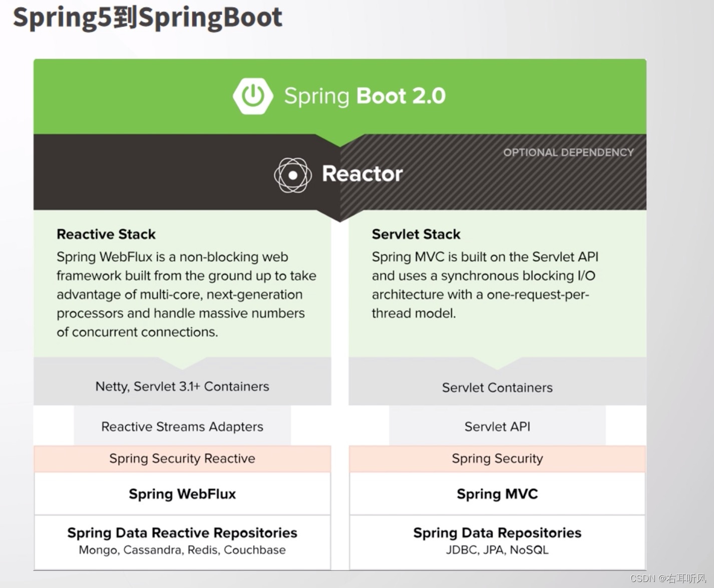714x588 pixels.
Task: Click the Servlet Containers box
Action: click(497, 382)
